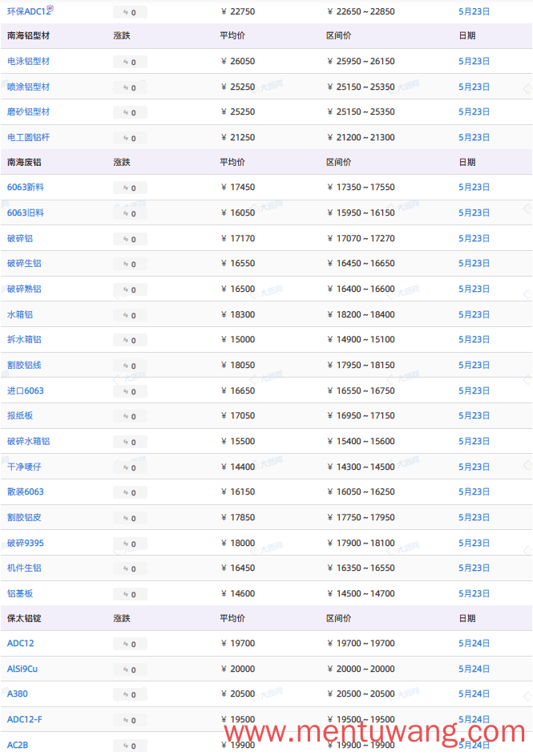
Task: Open the 破碎9395 link
Action: 26,543
